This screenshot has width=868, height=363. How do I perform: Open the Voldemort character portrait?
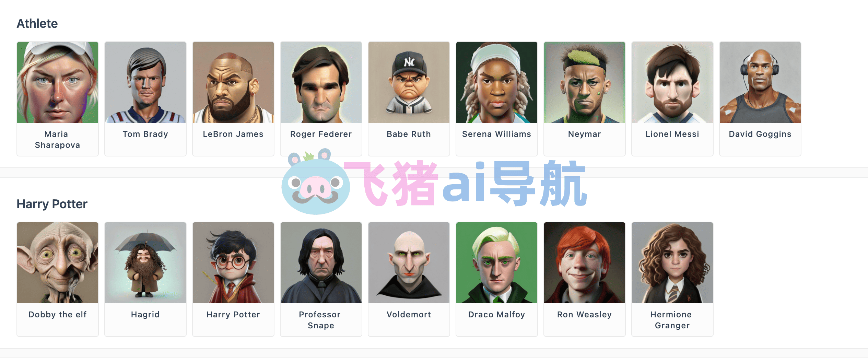tap(409, 263)
